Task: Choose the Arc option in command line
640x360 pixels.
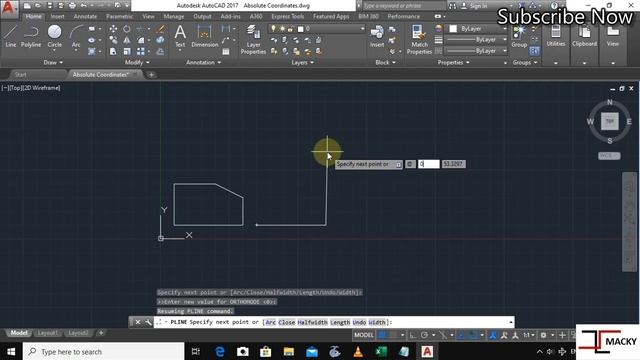Action: point(271,322)
